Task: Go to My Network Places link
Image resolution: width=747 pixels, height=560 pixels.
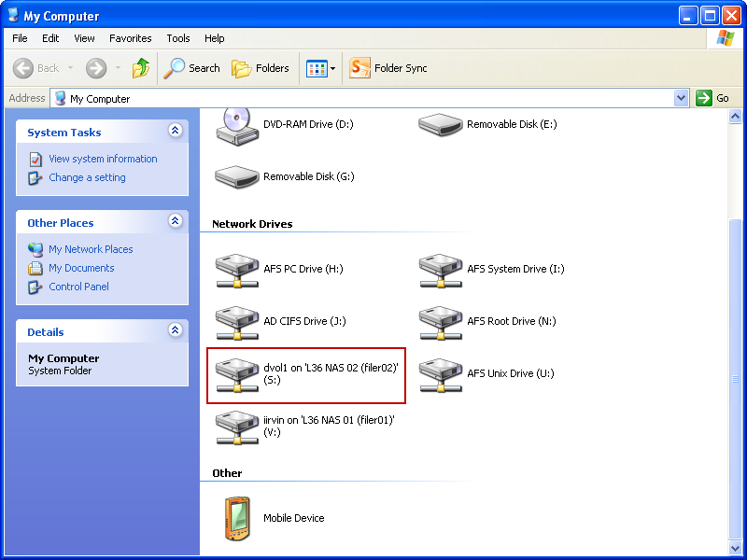Action: pyautogui.click(x=91, y=249)
